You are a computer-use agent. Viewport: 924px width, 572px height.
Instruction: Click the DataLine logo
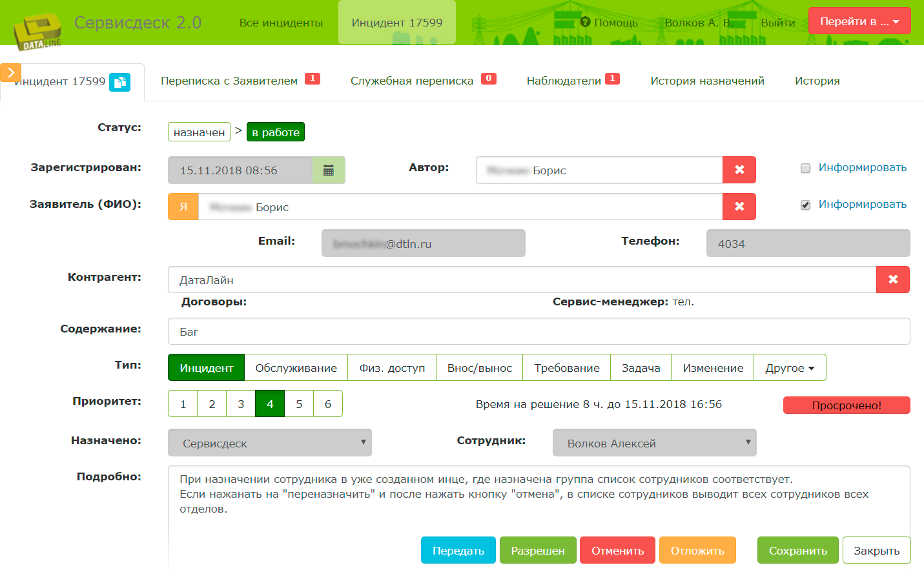tap(37, 29)
